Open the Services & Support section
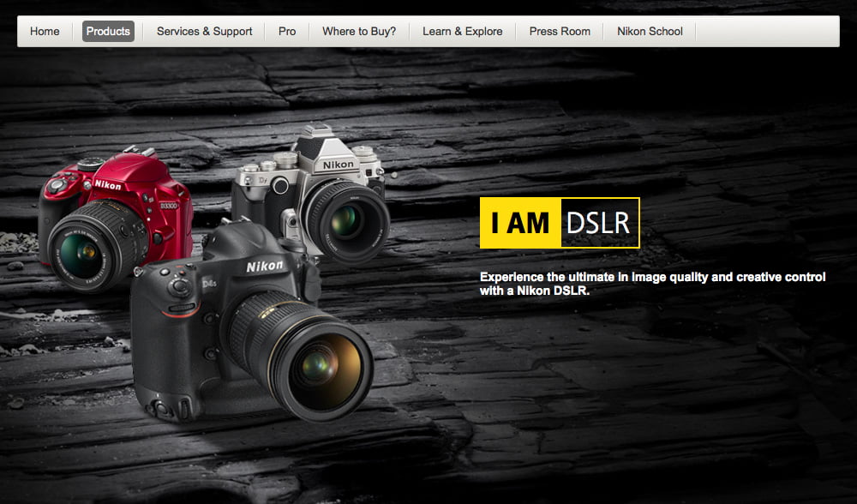The image size is (857, 504). (203, 31)
